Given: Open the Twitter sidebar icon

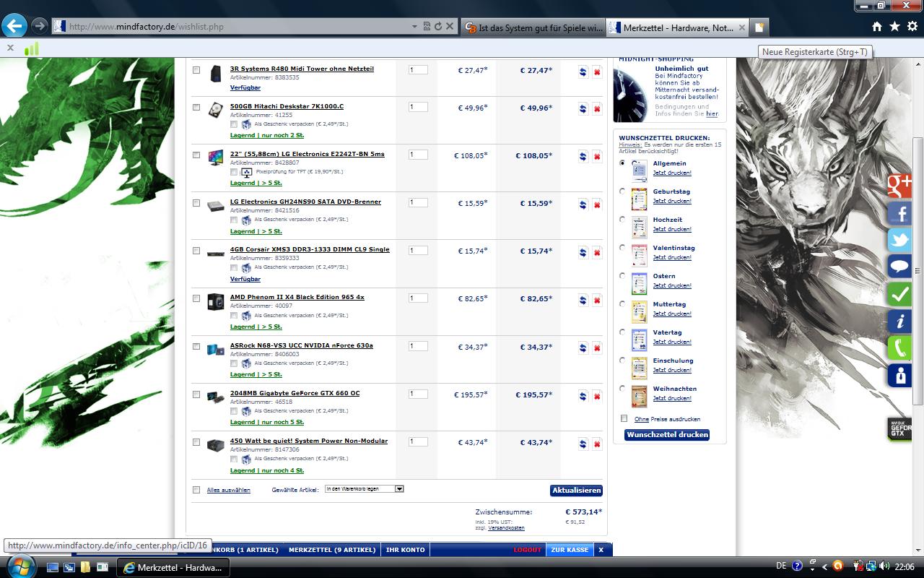Looking at the screenshot, I should click(x=899, y=241).
